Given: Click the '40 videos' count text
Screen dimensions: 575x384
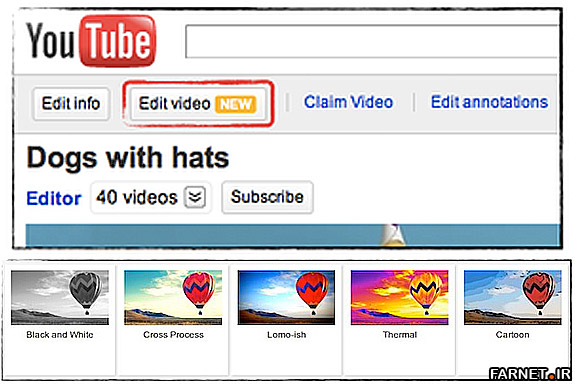Looking at the screenshot, I should pos(137,198).
